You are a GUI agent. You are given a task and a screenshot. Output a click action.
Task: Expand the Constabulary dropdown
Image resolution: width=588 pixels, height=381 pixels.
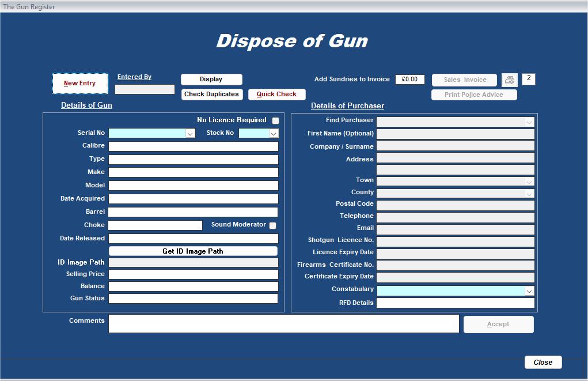529,291
